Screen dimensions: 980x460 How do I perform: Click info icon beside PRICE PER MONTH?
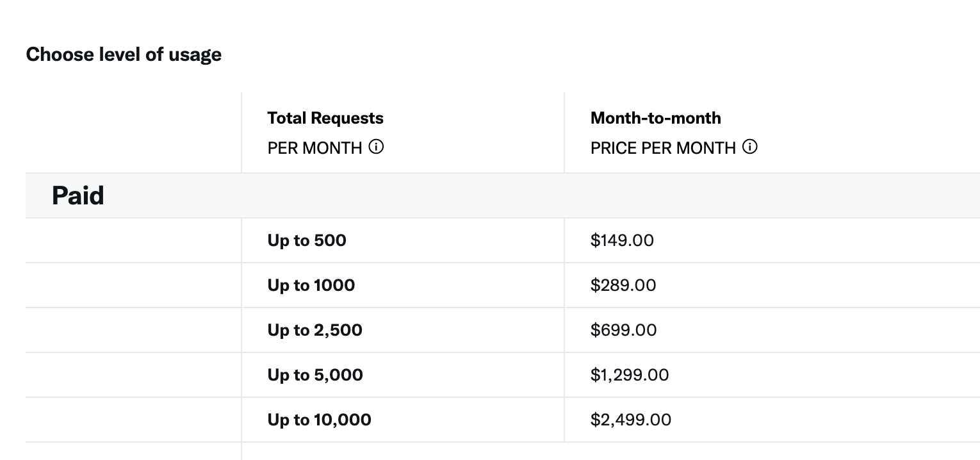[750, 147]
